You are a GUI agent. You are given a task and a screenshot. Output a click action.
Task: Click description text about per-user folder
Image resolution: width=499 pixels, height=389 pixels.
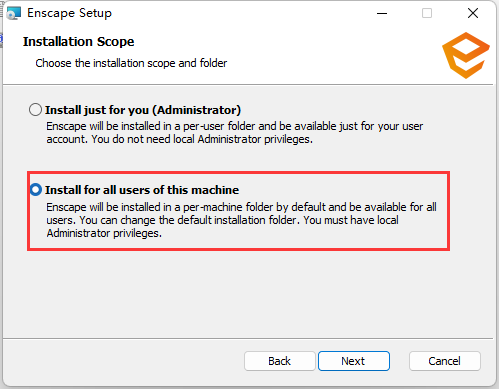coord(234,133)
